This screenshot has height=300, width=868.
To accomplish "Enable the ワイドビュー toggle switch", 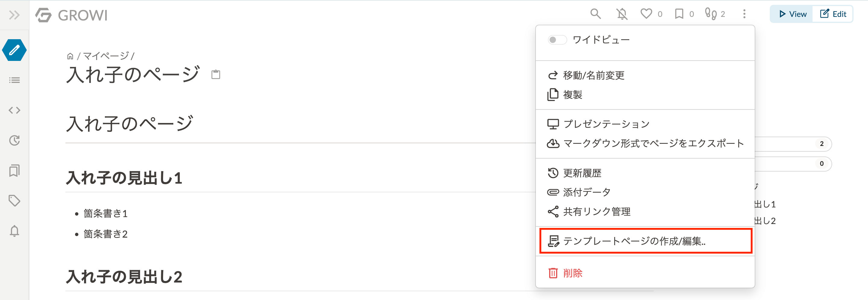I will (x=557, y=39).
